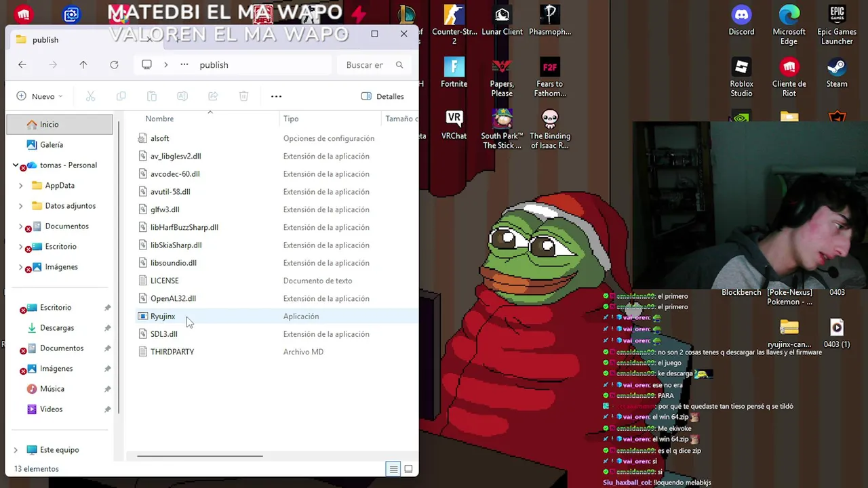868x488 pixels.
Task: Sort by Tipo column header
Action: pyautogui.click(x=291, y=119)
